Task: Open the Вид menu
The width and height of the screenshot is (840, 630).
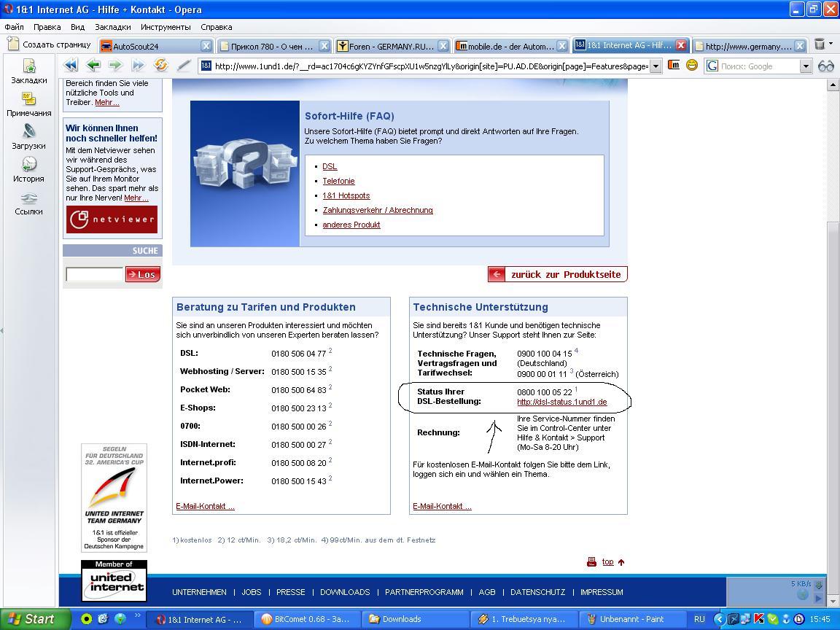Action: pyautogui.click(x=78, y=27)
